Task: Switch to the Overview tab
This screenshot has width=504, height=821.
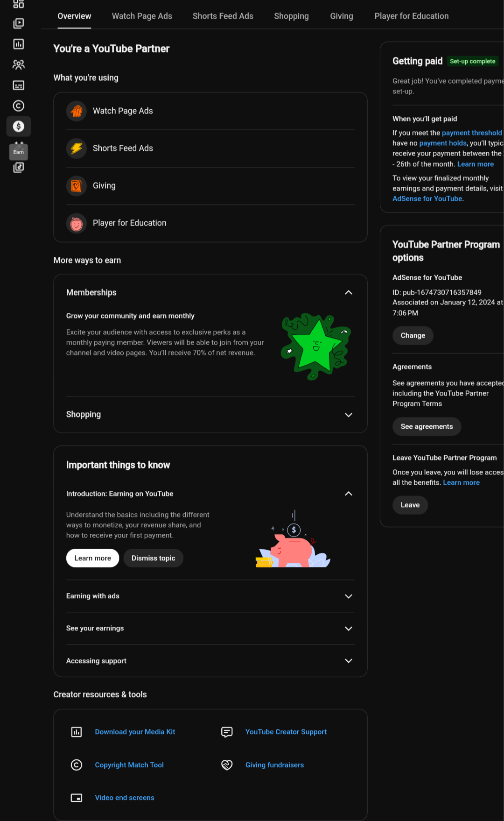Action: click(74, 16)
